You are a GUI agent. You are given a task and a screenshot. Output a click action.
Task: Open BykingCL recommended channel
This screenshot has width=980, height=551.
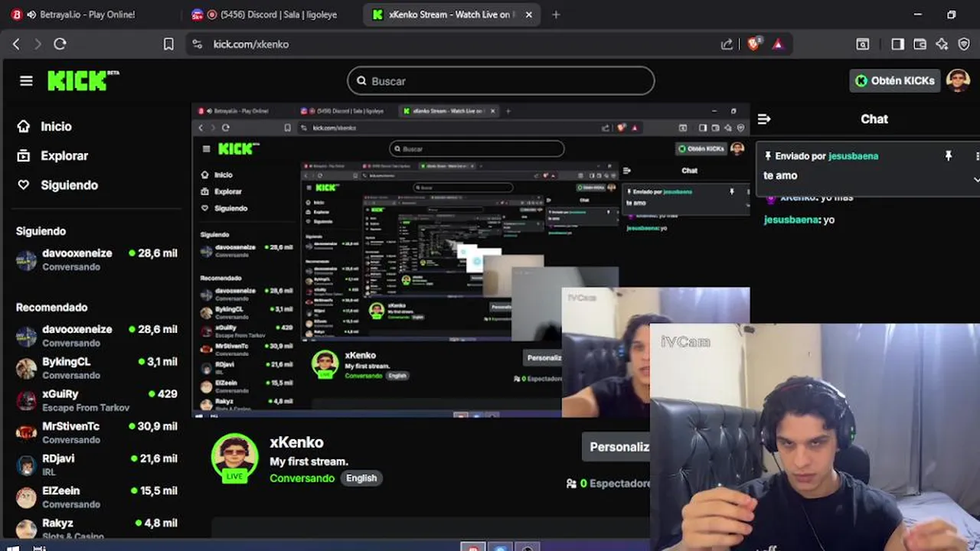click(x=96, y=368)
